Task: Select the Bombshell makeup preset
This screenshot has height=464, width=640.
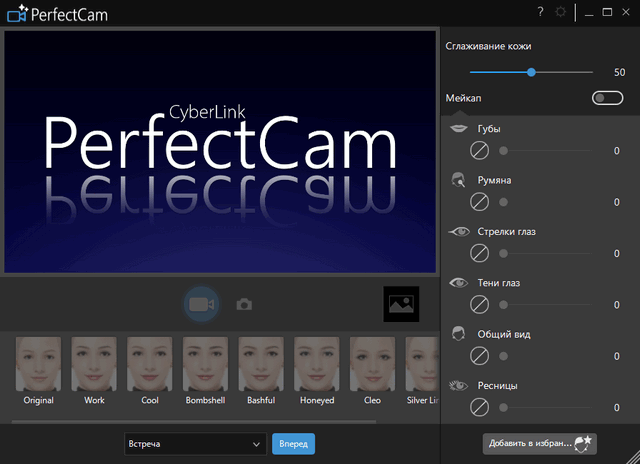Action: click(x=205, y=370)
